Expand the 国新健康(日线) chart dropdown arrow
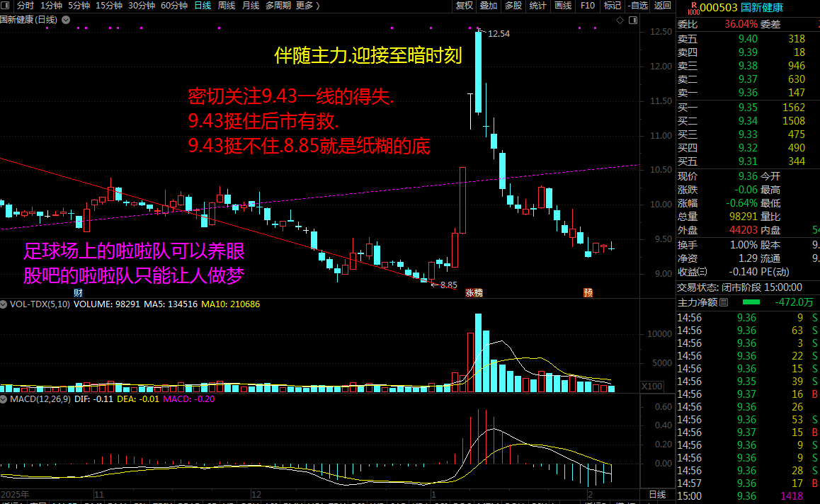Image resolution: width=820 pixels, height=504 pixels. [x=66, y=20]
